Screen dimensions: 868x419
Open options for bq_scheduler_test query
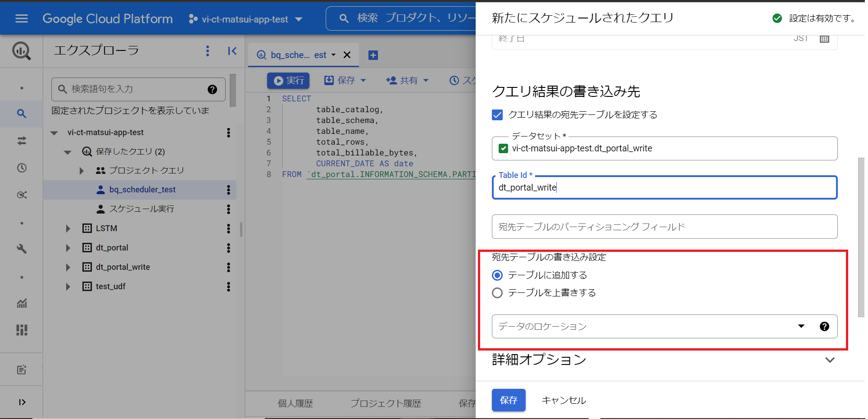228,190
